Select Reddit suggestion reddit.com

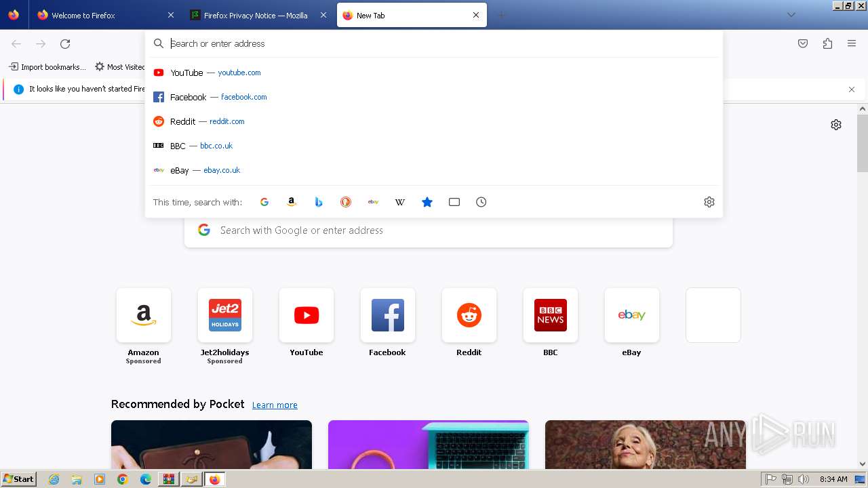pos(434,121)
